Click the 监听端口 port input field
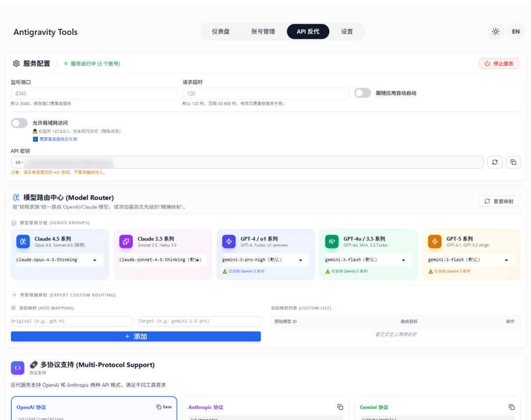The height and width of the screenshot is (420, 531). 94,93
